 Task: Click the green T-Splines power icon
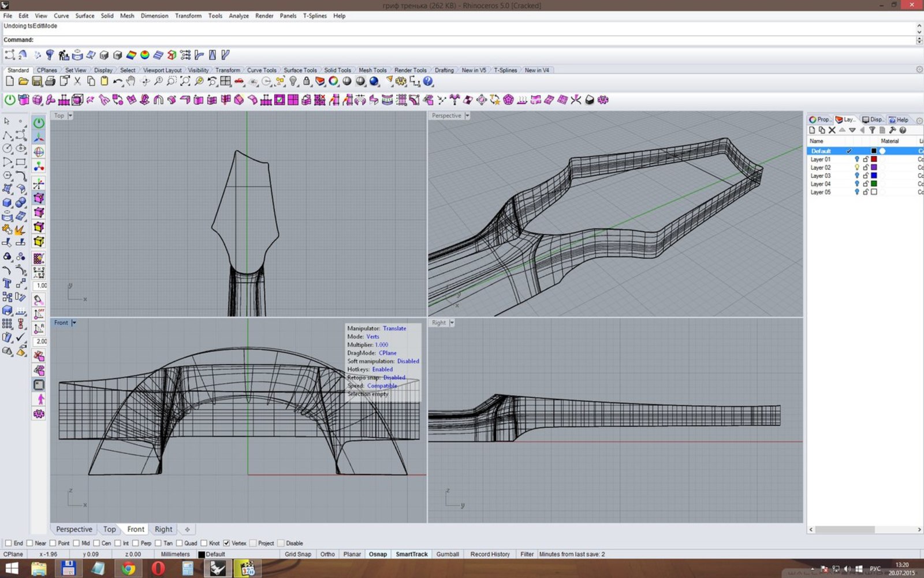coord(10,100)
